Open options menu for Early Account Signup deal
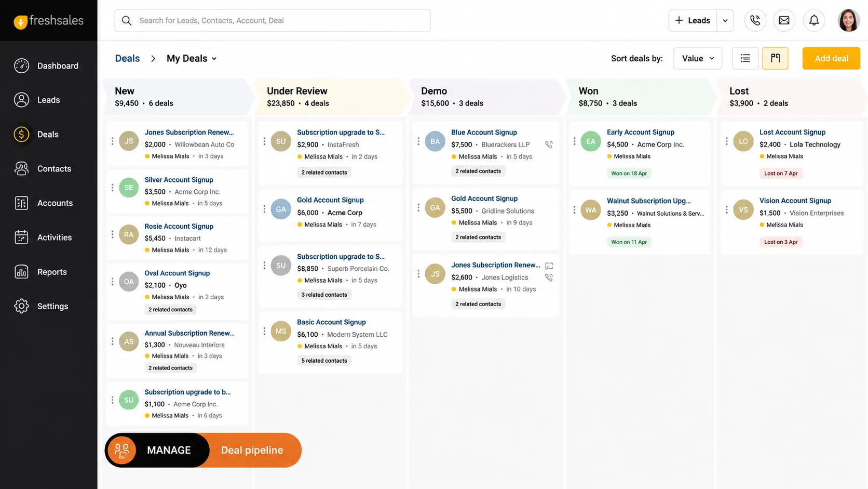This screenshot has width=868, height=489. pyautogui.click(x=574, y=141)
